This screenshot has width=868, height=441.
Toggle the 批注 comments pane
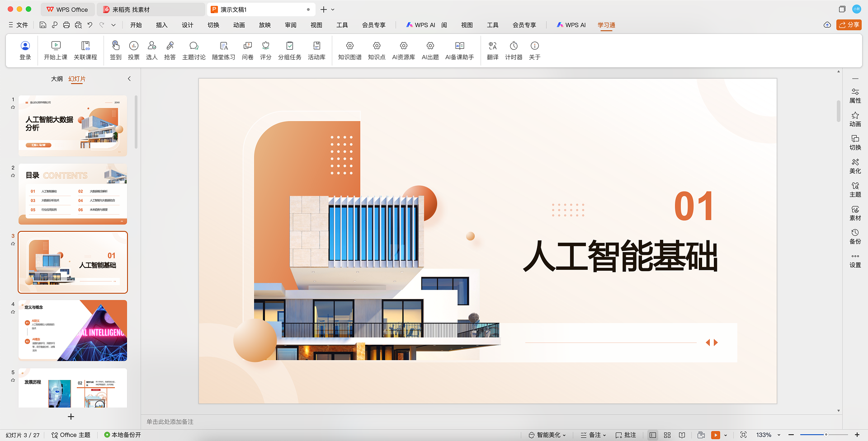[626, 435]
